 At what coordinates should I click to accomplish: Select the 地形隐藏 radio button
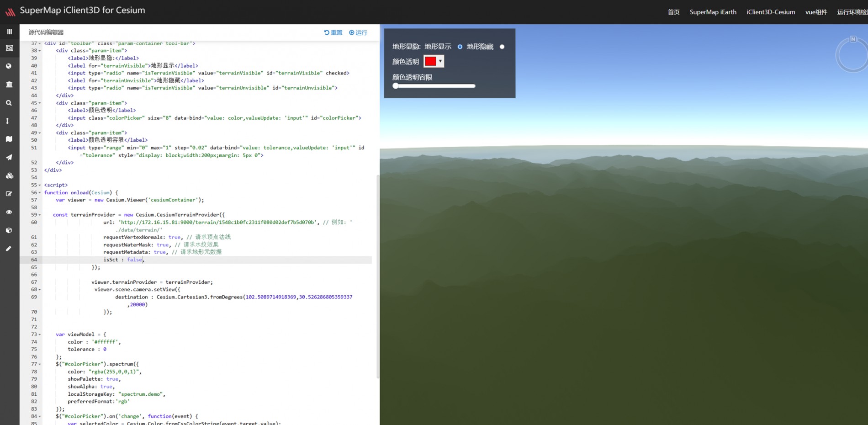pos(502,47)
